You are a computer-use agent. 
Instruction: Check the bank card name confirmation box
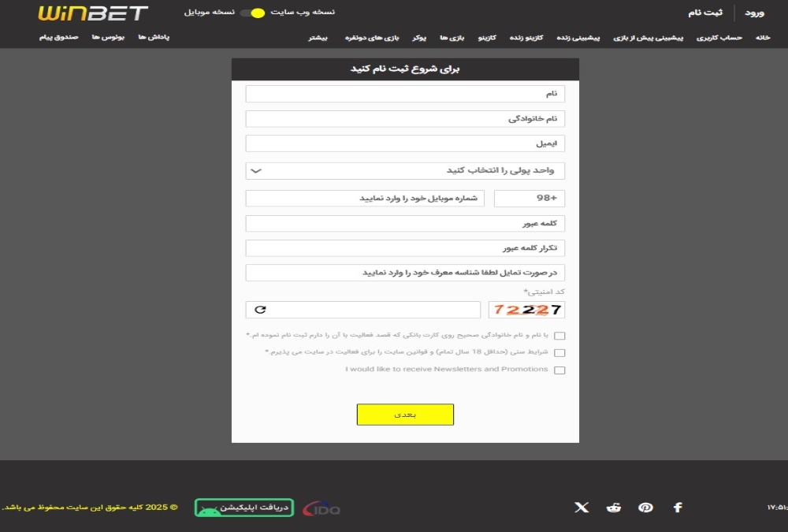[x=559, y=336]
